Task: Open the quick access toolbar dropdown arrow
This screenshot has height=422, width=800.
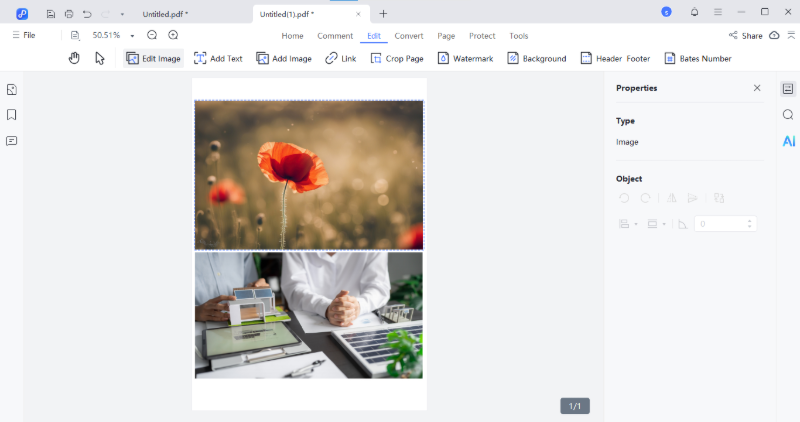Action: click(x=122, y=14)
